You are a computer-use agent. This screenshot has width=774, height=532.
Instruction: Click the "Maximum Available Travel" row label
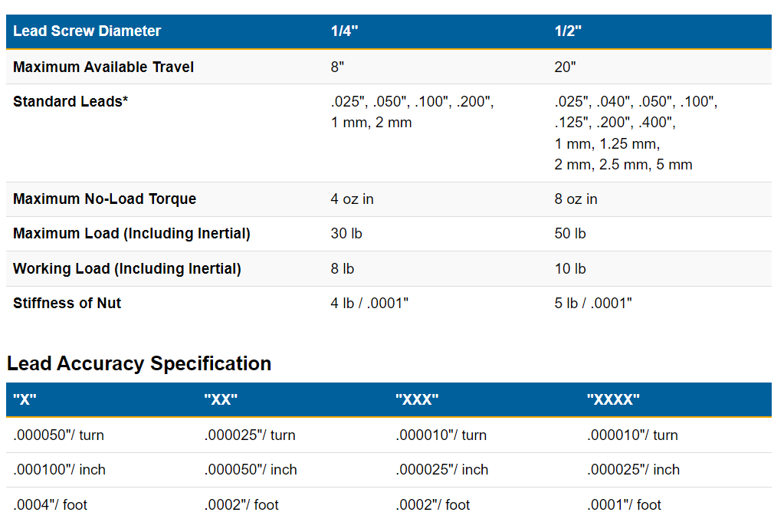[x=103, y=67]
